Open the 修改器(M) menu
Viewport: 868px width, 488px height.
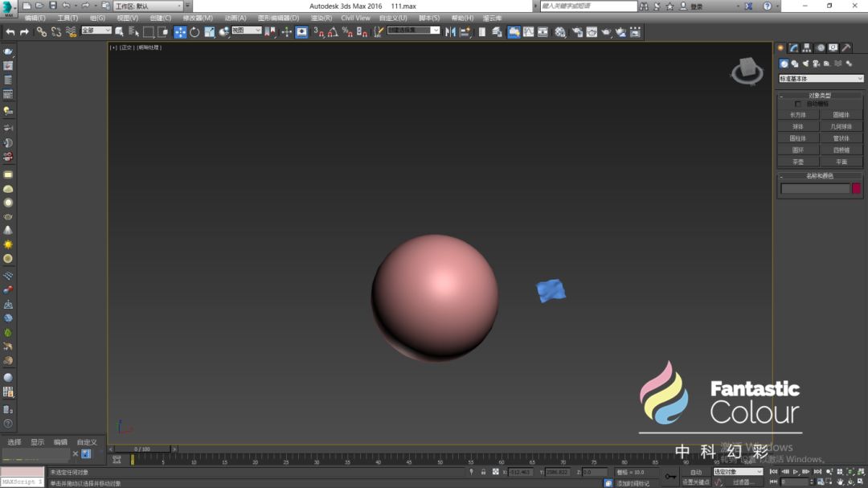[198, 18]
